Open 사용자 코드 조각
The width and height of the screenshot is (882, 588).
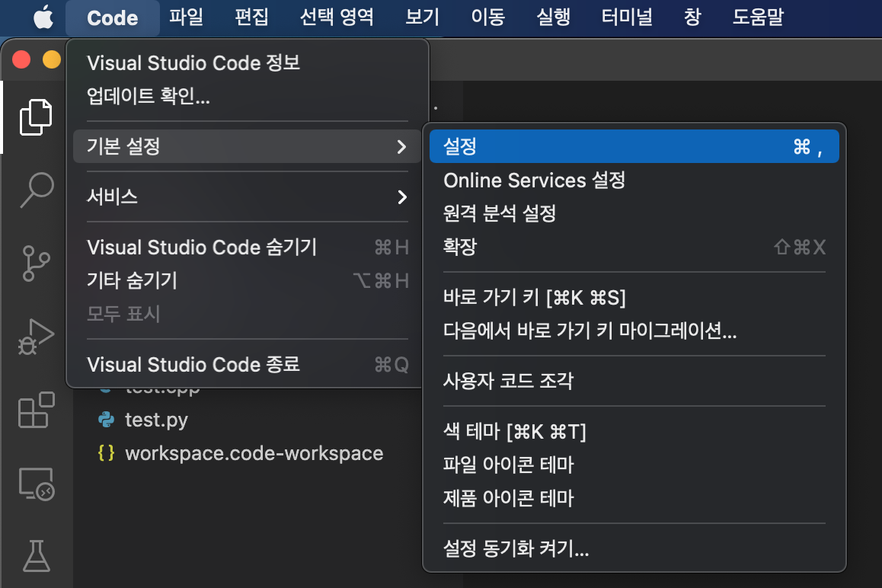click(x=634, y=381)
